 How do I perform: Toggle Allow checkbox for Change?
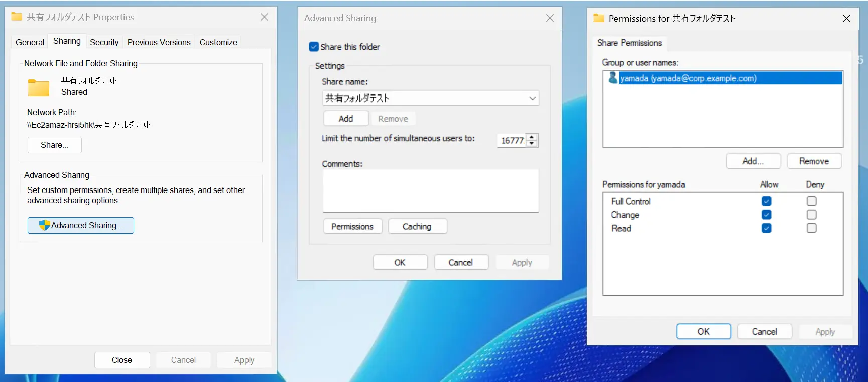tap(766, 215)
